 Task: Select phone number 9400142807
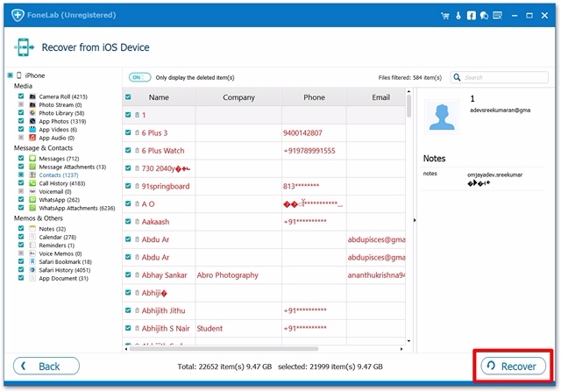pos(302,132)
